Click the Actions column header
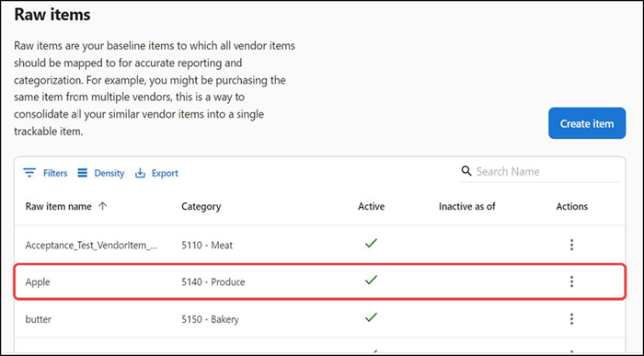The height and width of the screenshot is (356, 644). tap(571, 206)
